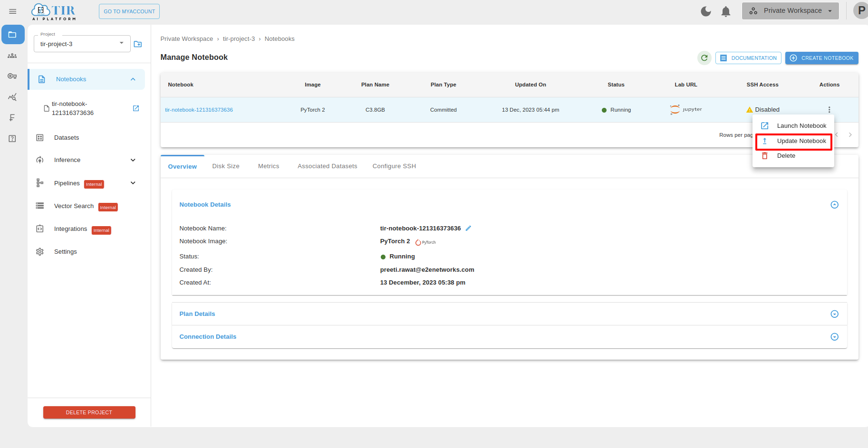This screenshot has height=448, width=868.
Task: Expand the Pipelines section chevron
Action: tap(133, 183)
